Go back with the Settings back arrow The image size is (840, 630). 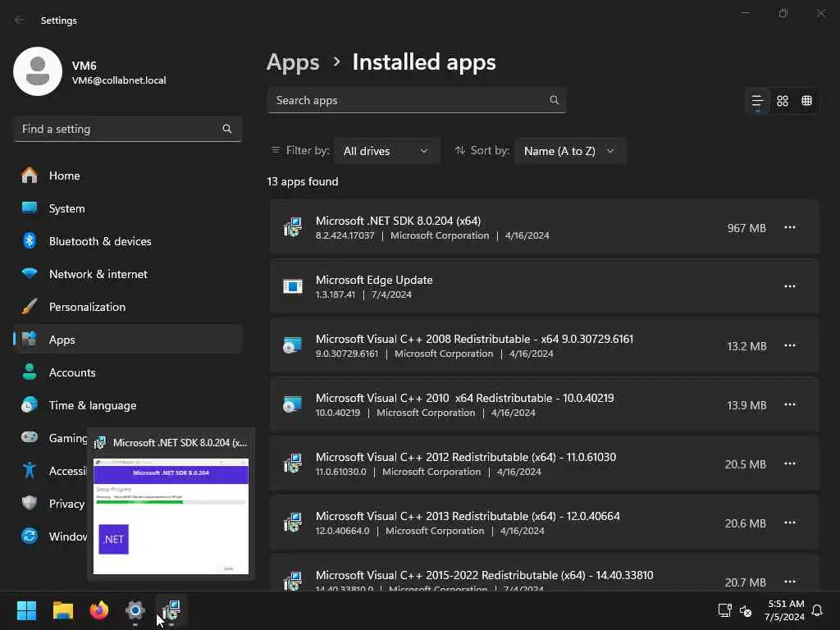(20, 20)
